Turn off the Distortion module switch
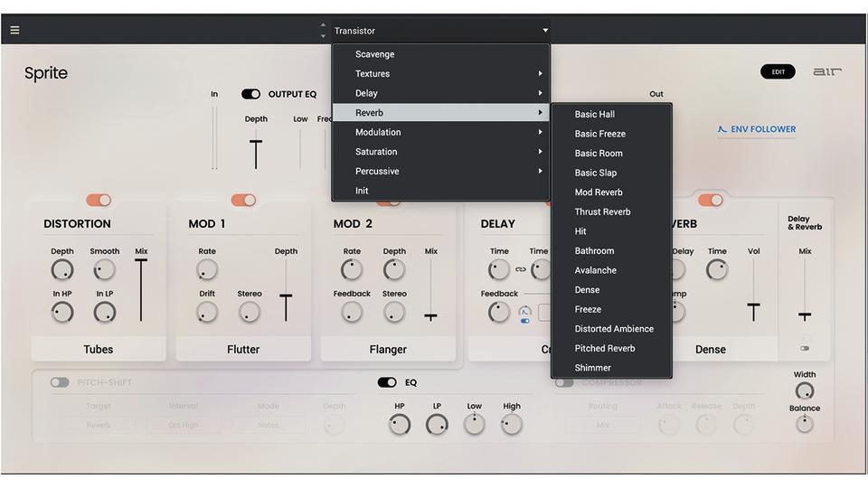This screenshot has height=488, width=868. click(99, 200)
